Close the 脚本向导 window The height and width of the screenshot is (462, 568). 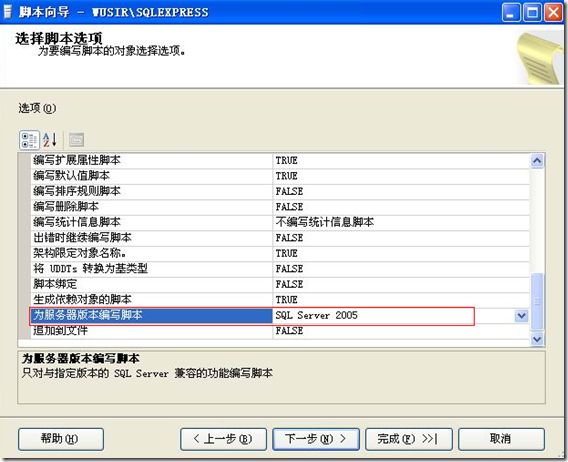click(x=554, y=12)
